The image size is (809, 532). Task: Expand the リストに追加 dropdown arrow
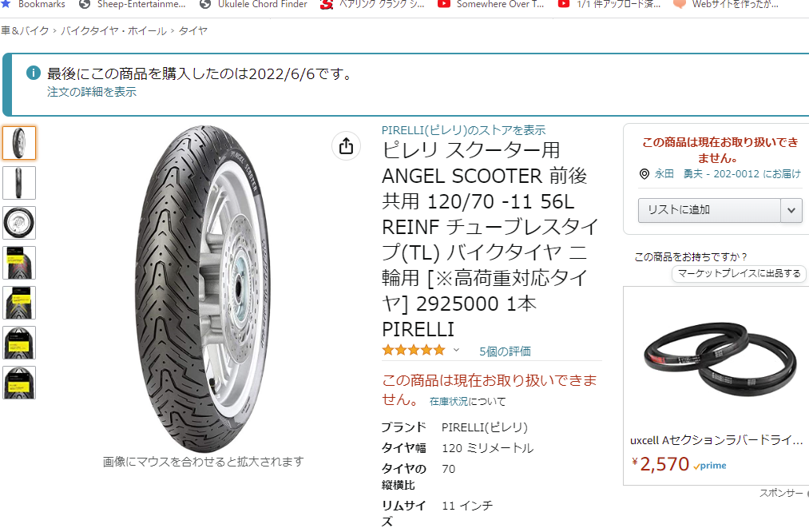(x=791, y=210)
